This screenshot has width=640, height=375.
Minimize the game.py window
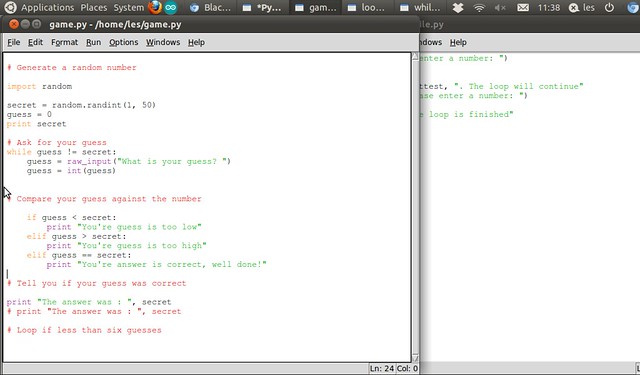click(x=25, y=24)
